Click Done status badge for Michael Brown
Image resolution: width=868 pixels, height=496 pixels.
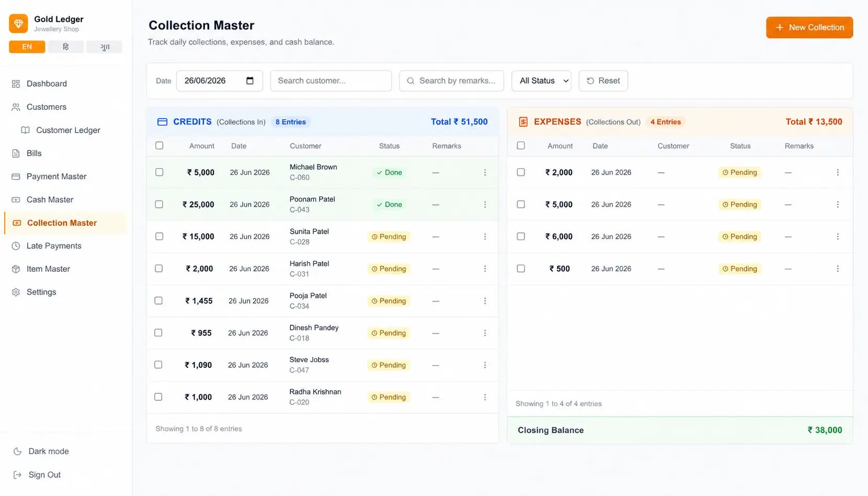tap(389, 173)
